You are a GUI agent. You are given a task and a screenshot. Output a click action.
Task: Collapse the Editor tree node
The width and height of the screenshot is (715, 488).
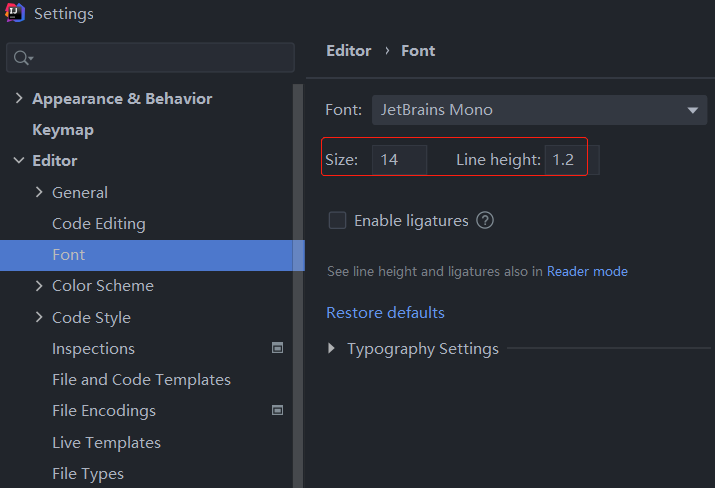pos(19,161)
